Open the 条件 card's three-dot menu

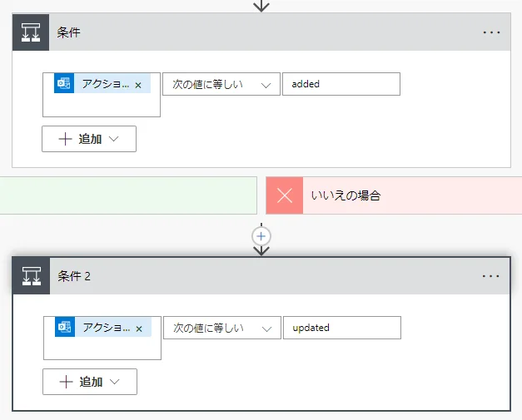click(x=491, y=32)
